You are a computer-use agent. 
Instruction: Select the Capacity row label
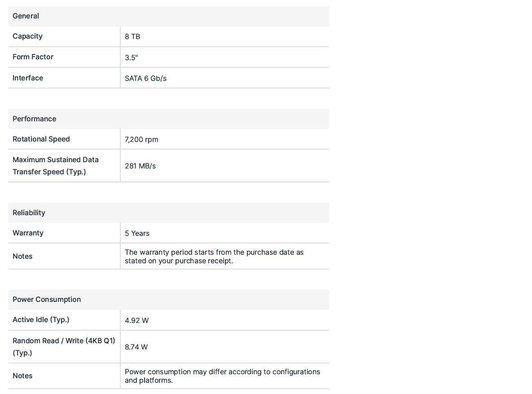(x=27, y=36)
